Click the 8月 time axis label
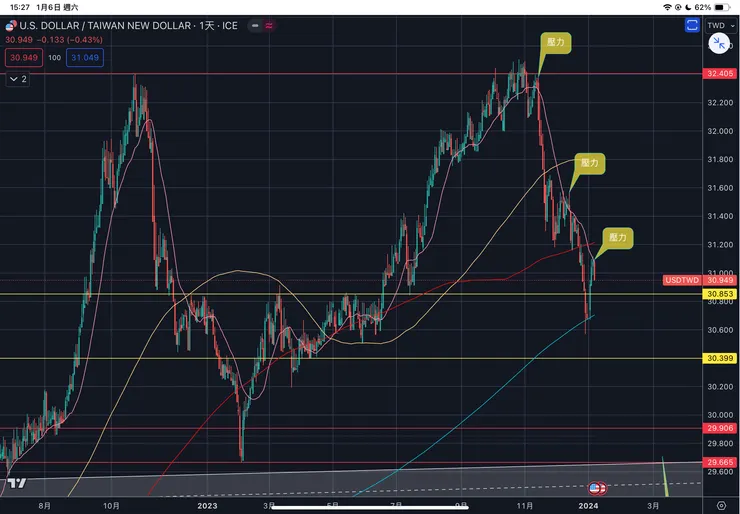Screen dimensions: 740x514 [44, 506]
